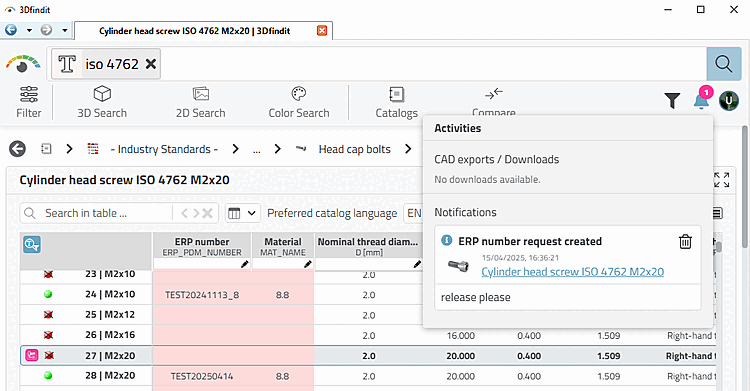The image size is (750, 391).
Task: Use the page's vertical scrollbar
Action: point(745,187)
